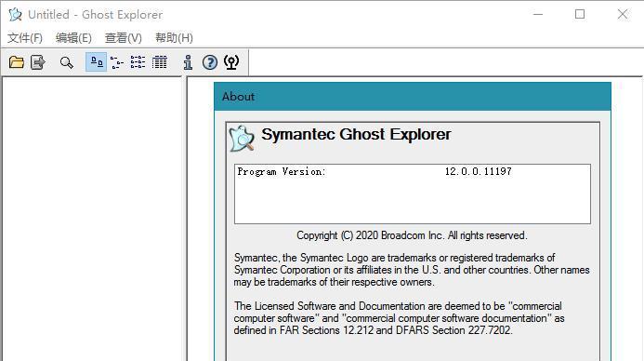644x361 pixels.
Task: Switch to list view layout
Action: [138, 62]
